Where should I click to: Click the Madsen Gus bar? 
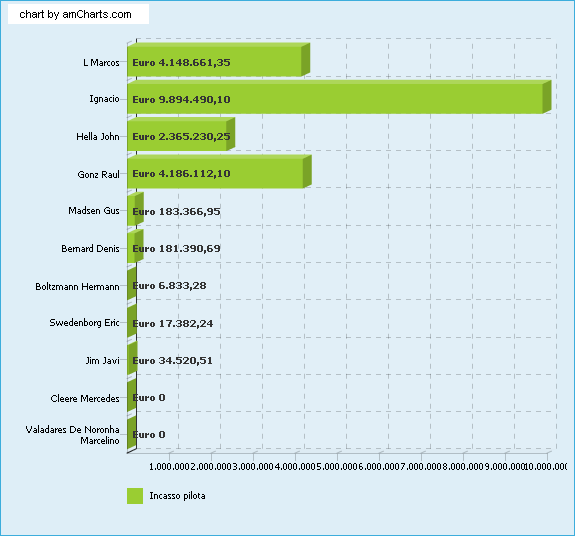(135, 209)
